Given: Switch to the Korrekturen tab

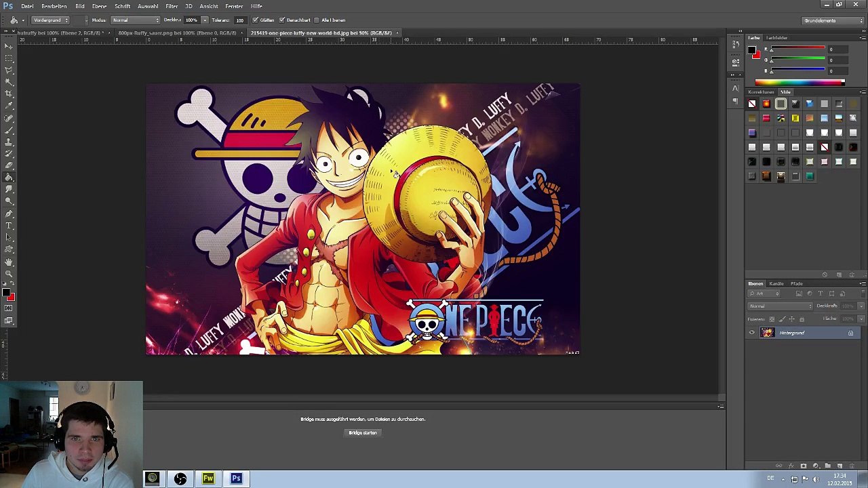Looking at the screenshot, I should tap(762, 91).
